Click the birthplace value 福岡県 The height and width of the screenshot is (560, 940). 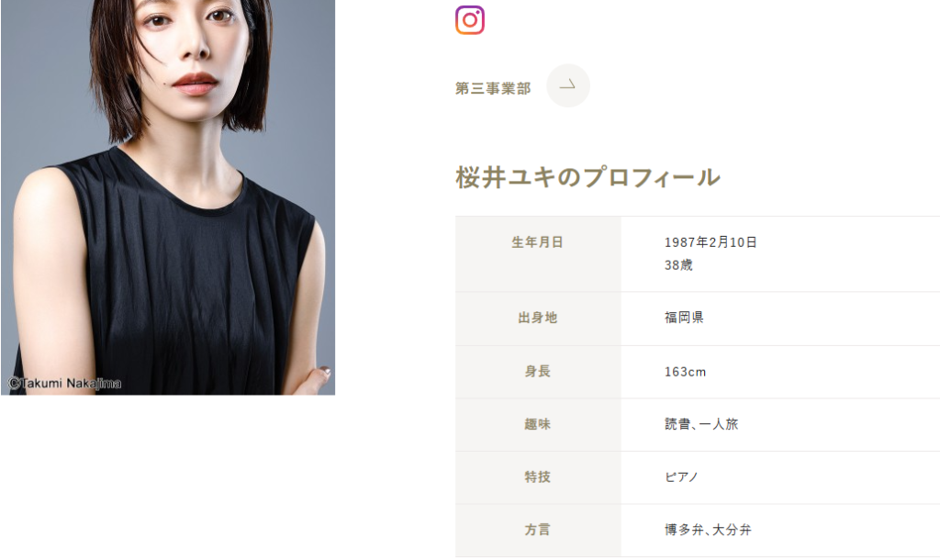point(683,318)
